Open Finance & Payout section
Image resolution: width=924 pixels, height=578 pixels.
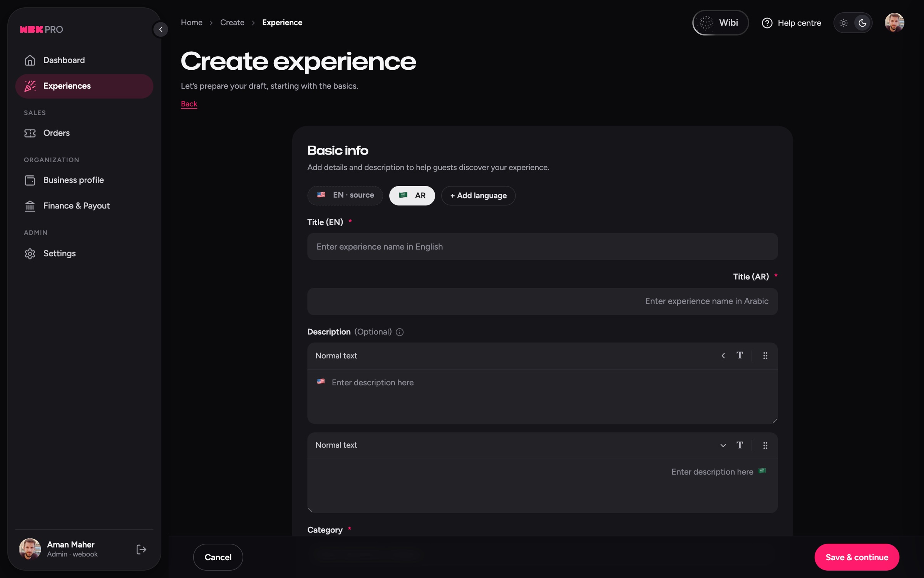pos(84,206)
